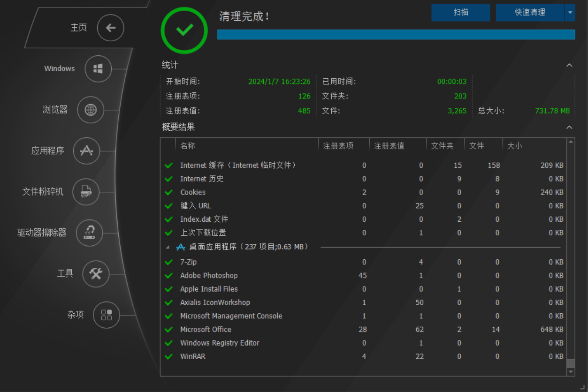The width and height of the screenshot is (588, 392).
Task: Open the 文件粉碎机 (File Shredder) tool
Action: coord(86,192)
